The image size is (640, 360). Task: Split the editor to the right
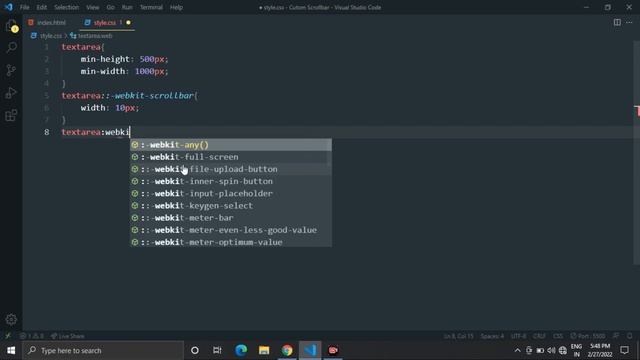617,22
